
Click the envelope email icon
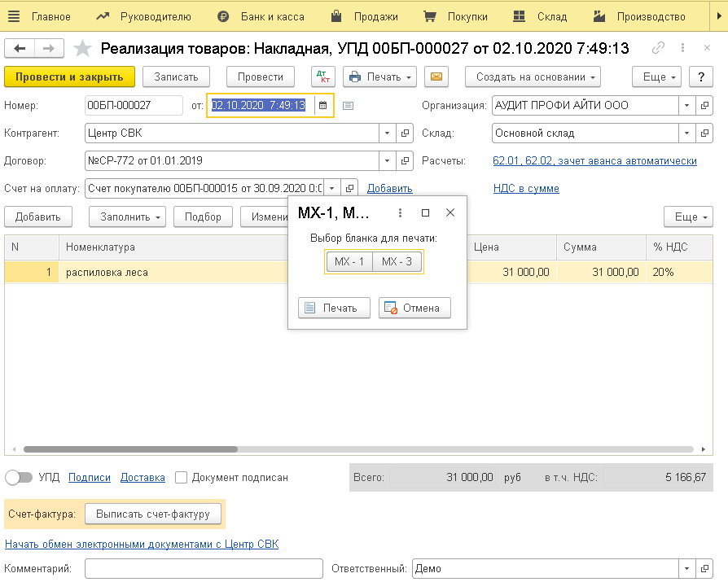[436, 77]
